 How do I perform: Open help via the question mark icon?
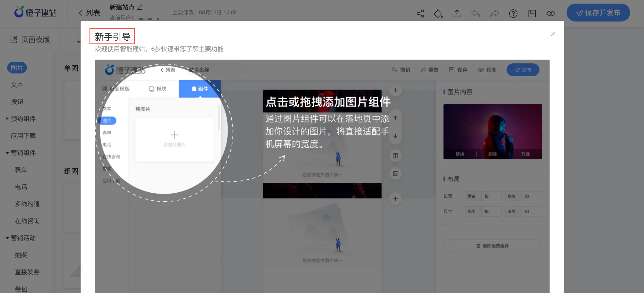513,13
